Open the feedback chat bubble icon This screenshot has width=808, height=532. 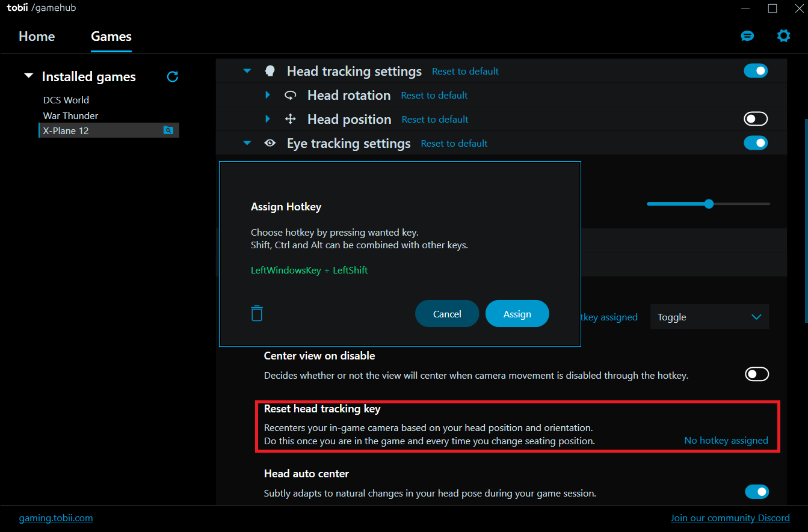coord(747,36)
